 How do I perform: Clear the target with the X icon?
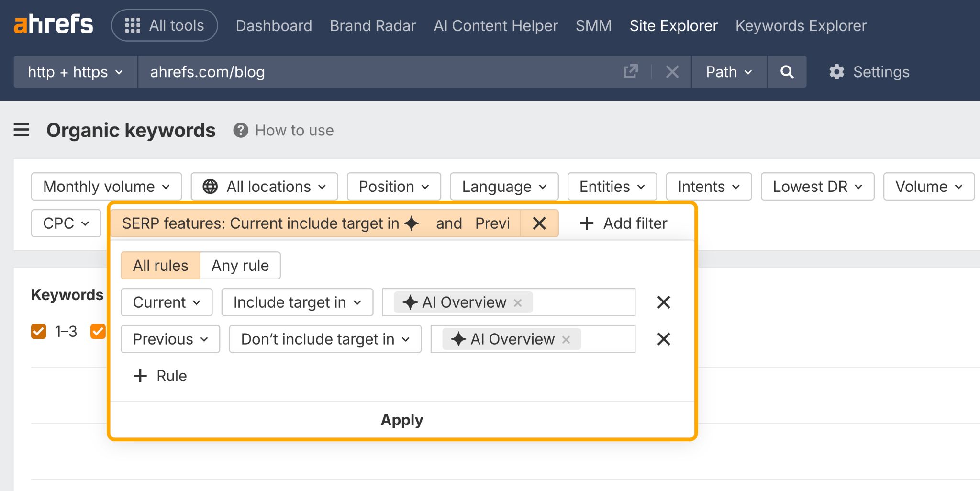point(672,72)
